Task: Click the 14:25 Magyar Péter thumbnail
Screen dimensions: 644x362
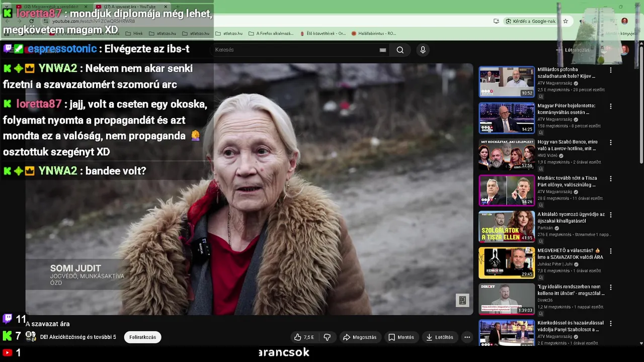Action: (507, 118)
